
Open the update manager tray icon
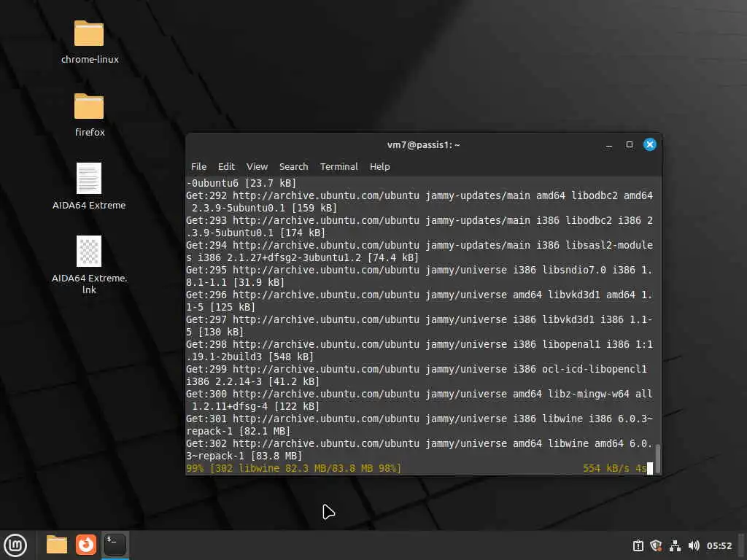(638, 545)
